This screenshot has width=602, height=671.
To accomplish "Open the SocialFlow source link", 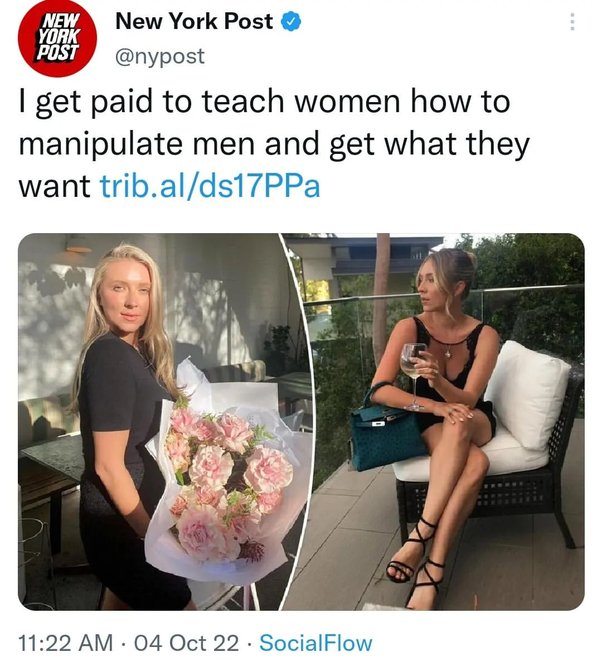I will [316, 643].
